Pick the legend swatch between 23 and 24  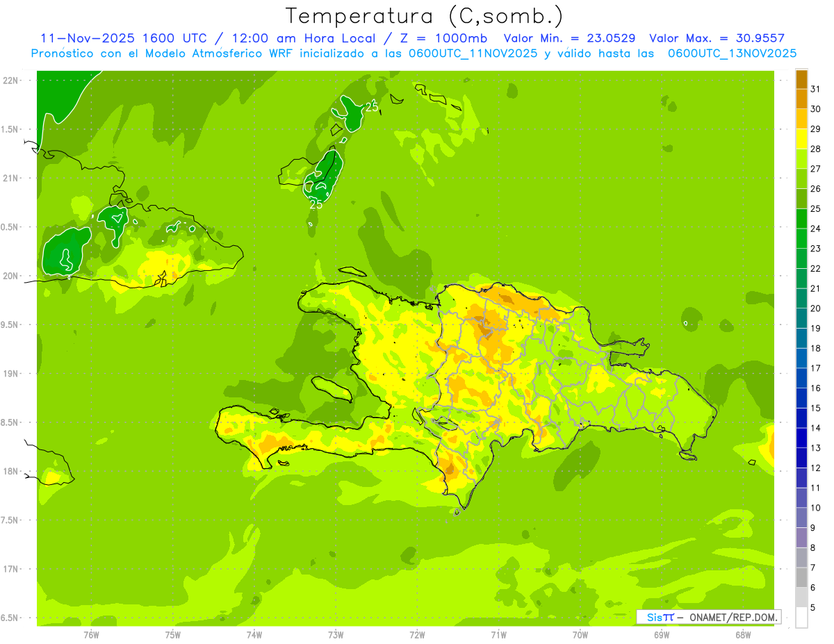tap(801, 238)
